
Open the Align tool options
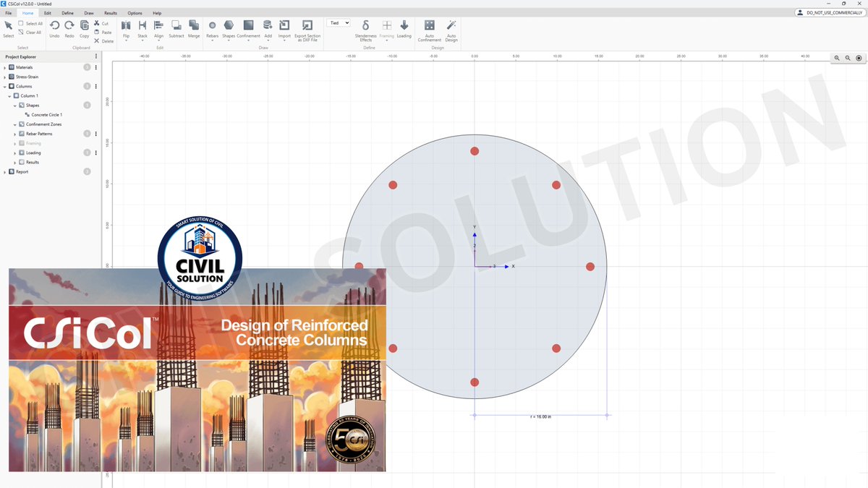coord(159,30)
